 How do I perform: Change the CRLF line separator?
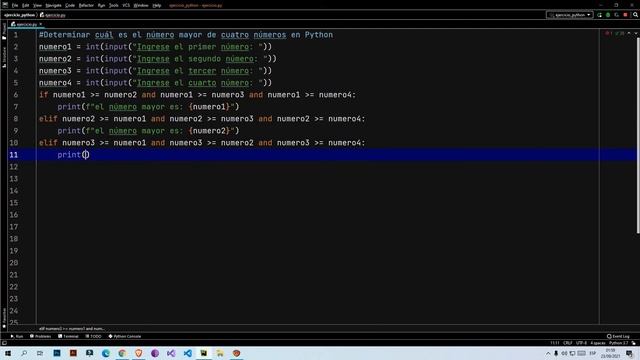[x=568, y=343]
